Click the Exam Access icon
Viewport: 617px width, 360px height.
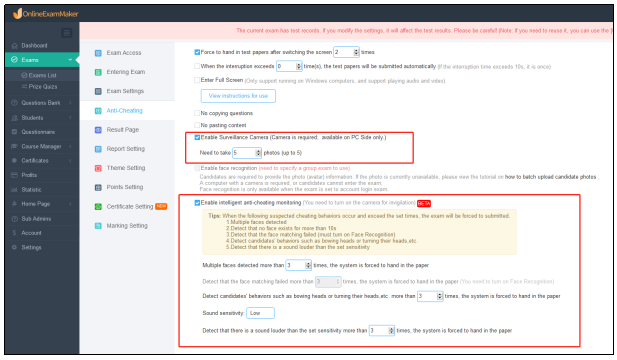tap(98, 53)
